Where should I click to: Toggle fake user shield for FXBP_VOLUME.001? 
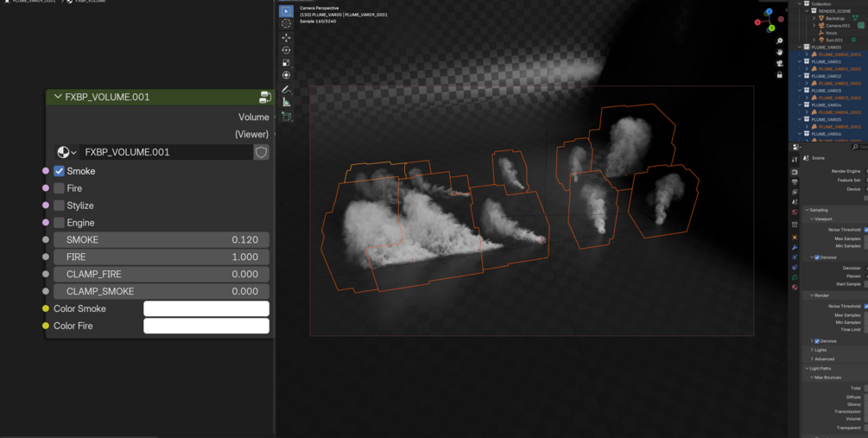tap(262, 152)
